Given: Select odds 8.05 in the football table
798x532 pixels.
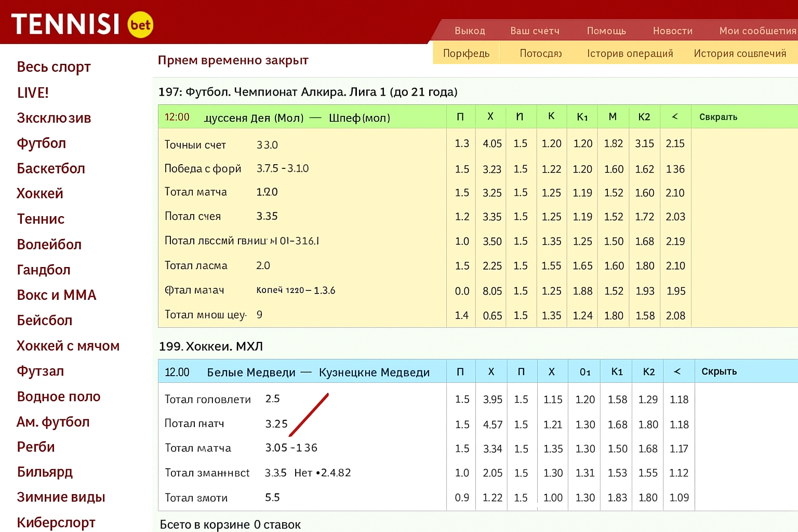Looking at the screenshot, I should point(492,291).
